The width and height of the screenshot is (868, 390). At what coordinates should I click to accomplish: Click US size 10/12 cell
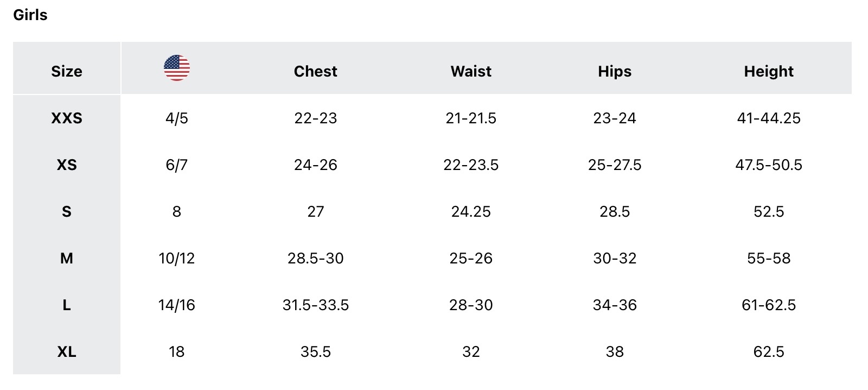pos(177,258)
